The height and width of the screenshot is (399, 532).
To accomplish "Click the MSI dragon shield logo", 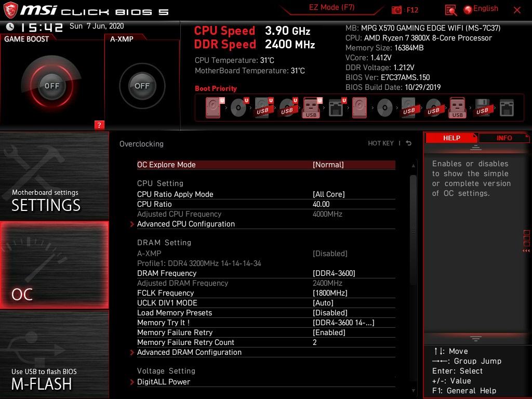I will [10, 10].
